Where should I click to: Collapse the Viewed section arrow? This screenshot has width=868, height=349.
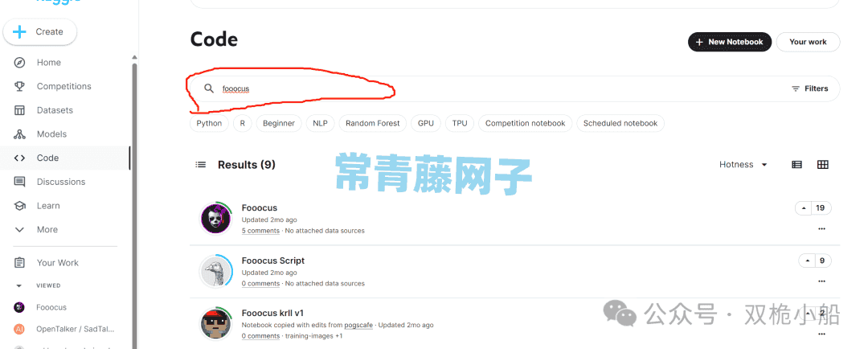point(19,285)
